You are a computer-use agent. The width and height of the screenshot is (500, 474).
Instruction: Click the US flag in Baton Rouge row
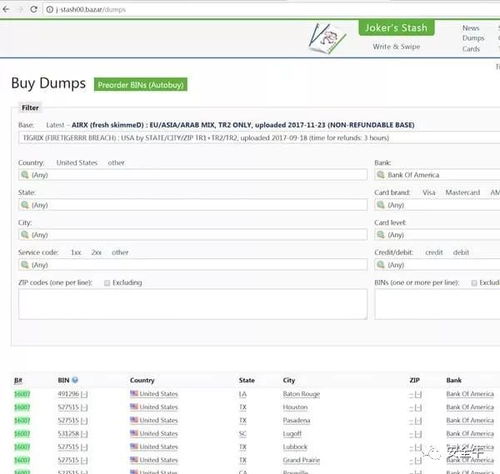pos(134,394)
